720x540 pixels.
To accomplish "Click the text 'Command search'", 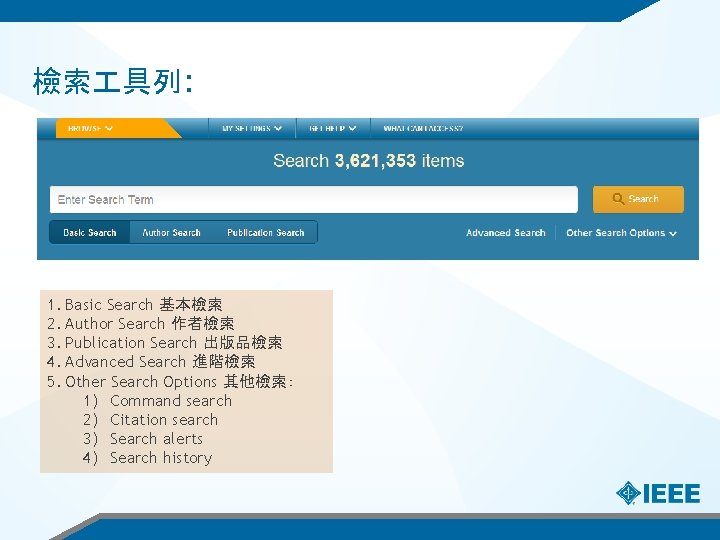I will pos(171,401).
